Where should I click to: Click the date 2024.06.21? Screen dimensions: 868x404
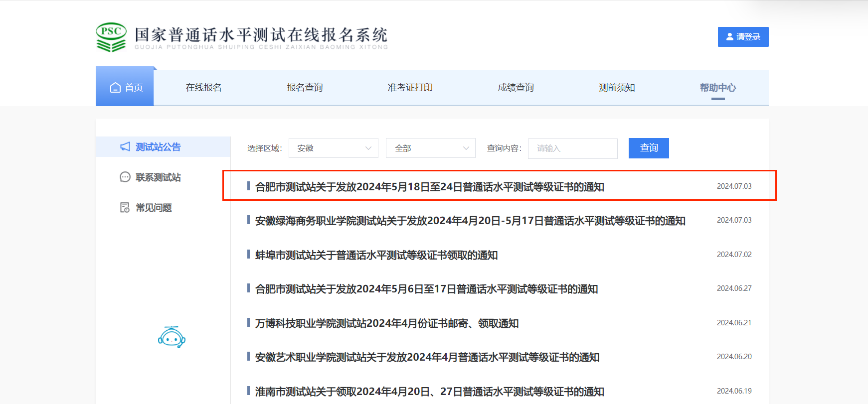click(734, 323)
